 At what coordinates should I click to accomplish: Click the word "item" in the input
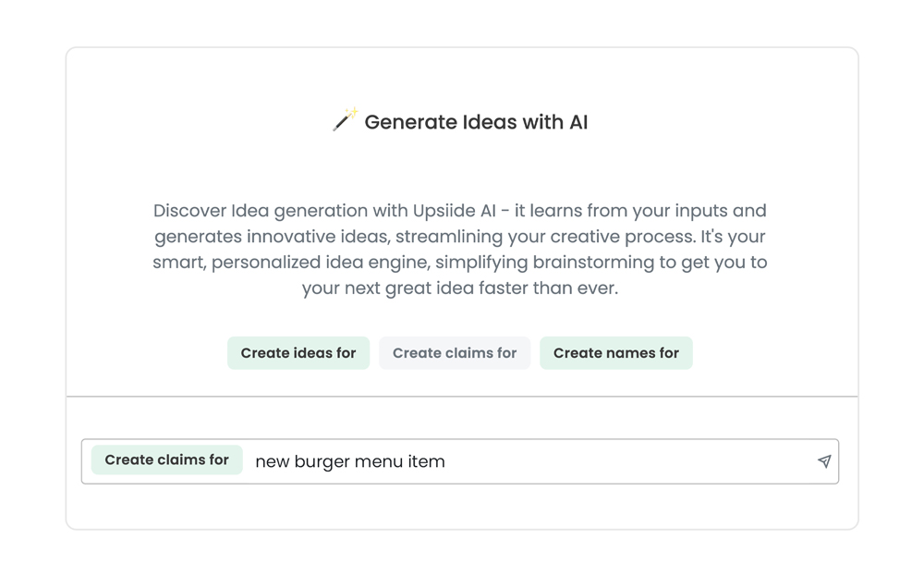[426, 461]
